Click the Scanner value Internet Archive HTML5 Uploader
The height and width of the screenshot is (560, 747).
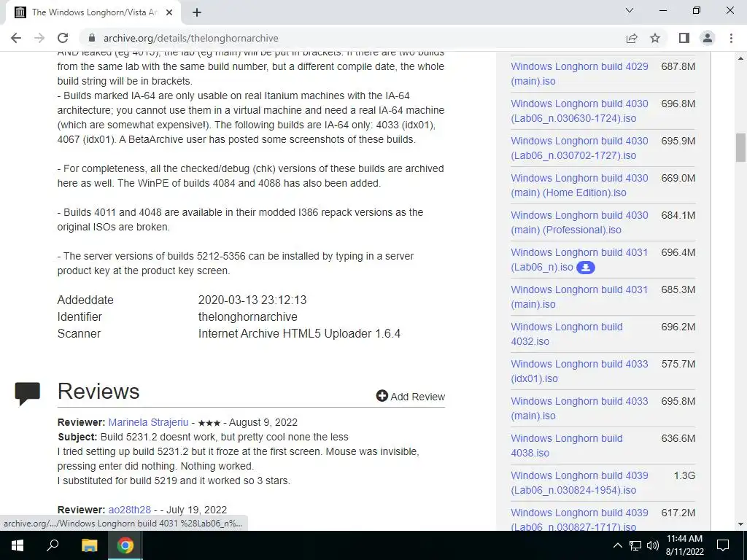tap(299, 333)
